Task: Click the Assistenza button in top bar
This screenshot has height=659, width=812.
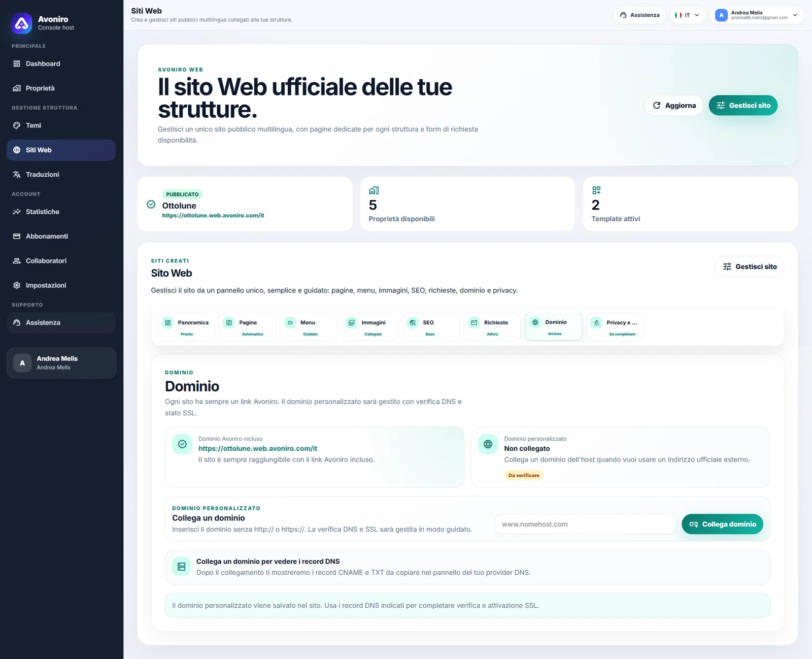Action: (639, 15)
